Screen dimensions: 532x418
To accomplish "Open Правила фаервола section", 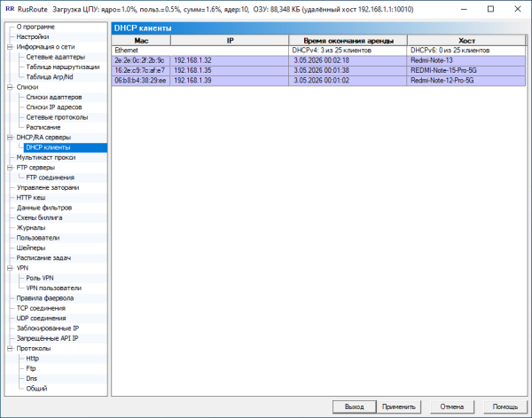I will pos(45,298).
